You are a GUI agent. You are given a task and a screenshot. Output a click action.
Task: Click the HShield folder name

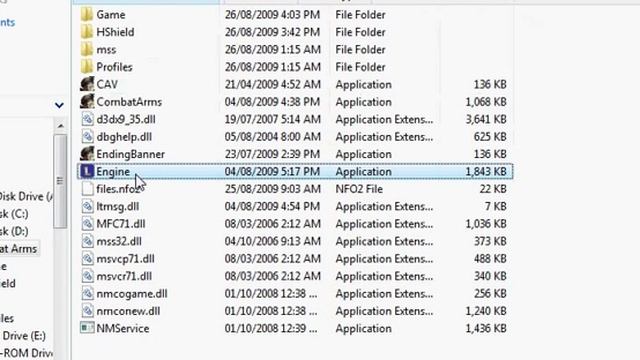coord(115,32)
